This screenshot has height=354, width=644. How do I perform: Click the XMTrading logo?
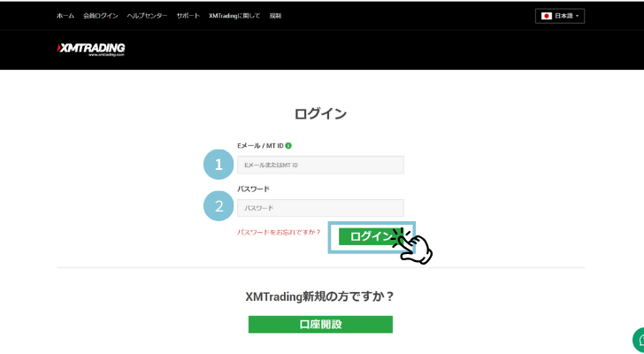tap(91, 49)
